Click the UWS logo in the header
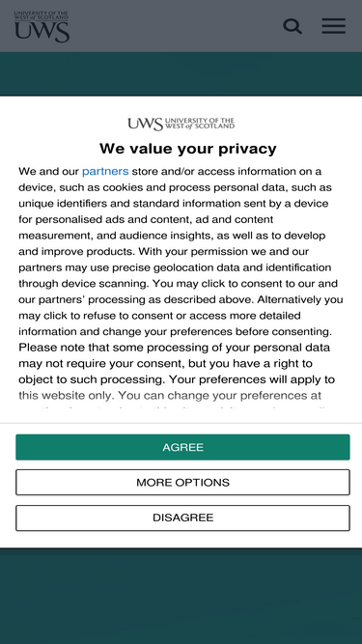The image size is (362, 644). 42,27
